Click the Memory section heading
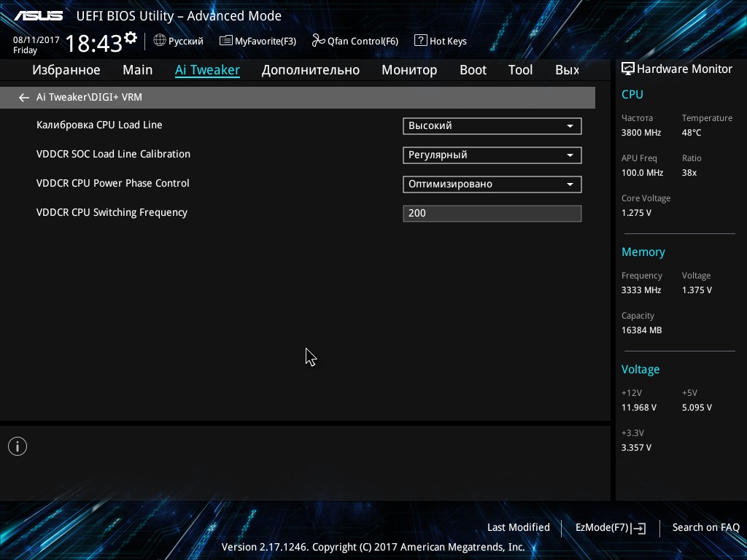 [x=643, y=252]
